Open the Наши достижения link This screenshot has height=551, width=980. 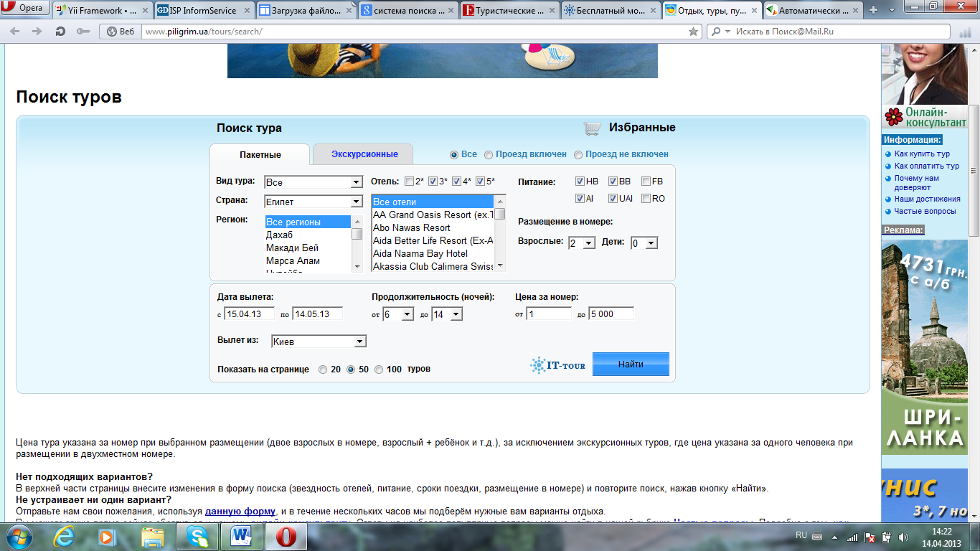pyautogui.click(x=928, y=199)
